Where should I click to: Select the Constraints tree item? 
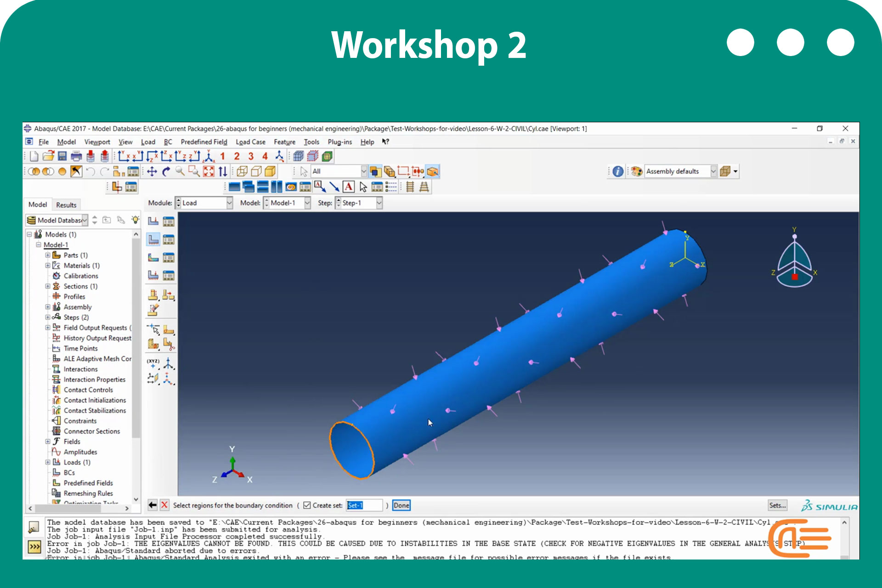pyautogui.click(x=80, y=421)
